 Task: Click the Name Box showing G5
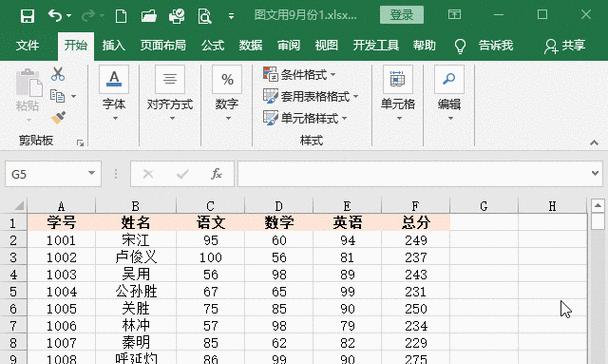pyautogui.click(x=46, y=174)
